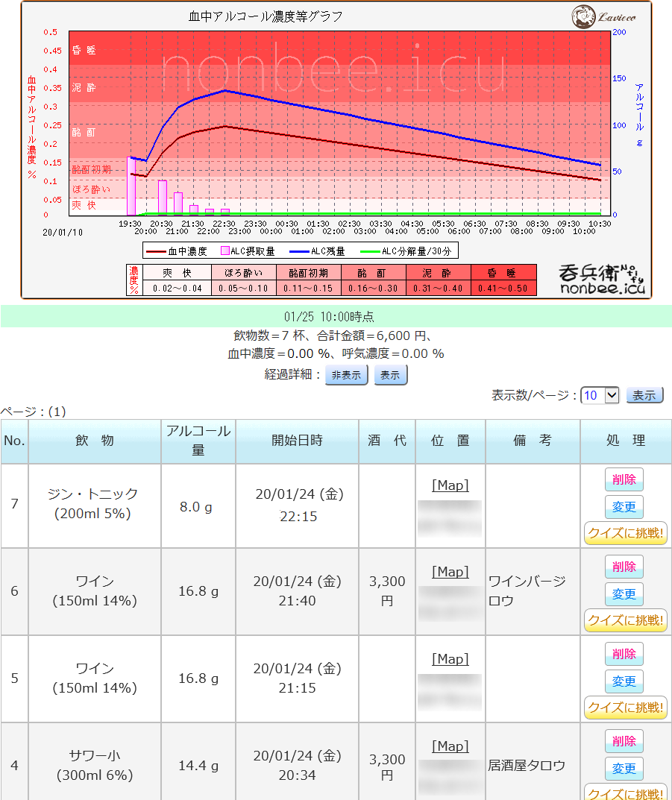Image resolution: width=672 pixels, height=800 pixels.
Task: Show the progress details with 表示 toggle button
Action: tap(390, 375)
